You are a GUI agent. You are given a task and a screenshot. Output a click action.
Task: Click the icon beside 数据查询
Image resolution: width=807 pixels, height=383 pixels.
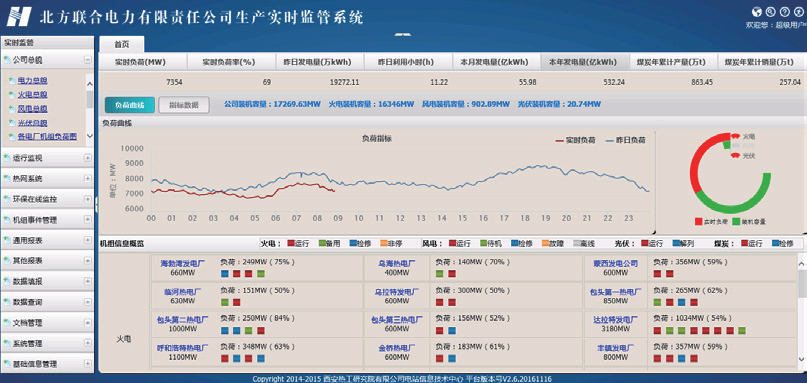(7, 302)
